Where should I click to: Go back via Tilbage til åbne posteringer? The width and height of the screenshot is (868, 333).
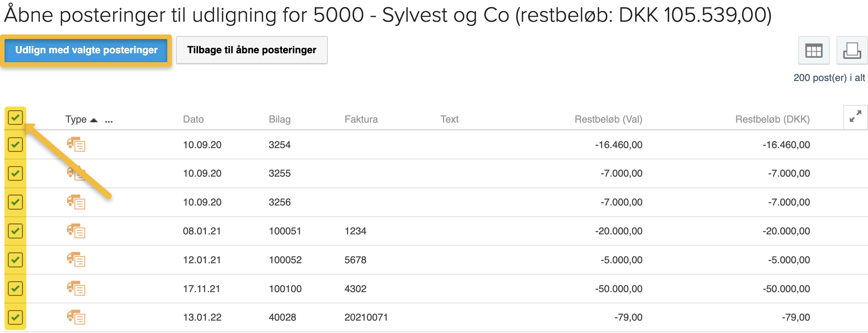pyautogui.click(x=252, y=50)
